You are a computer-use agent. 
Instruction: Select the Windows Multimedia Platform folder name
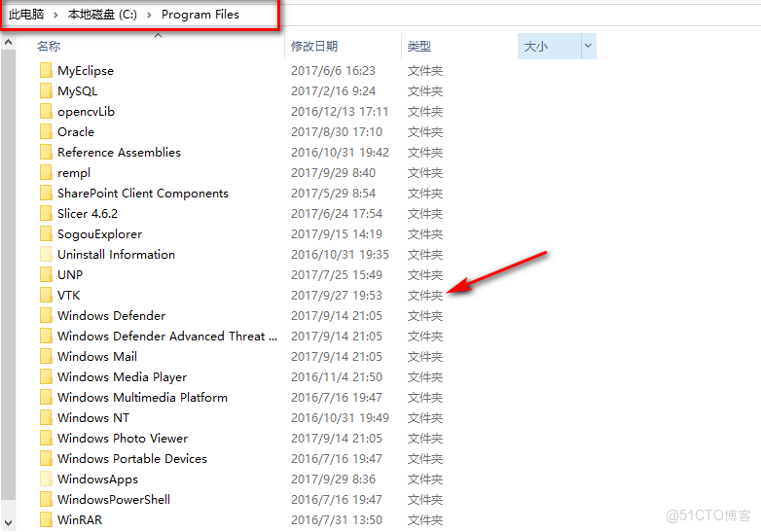point(142,397)
